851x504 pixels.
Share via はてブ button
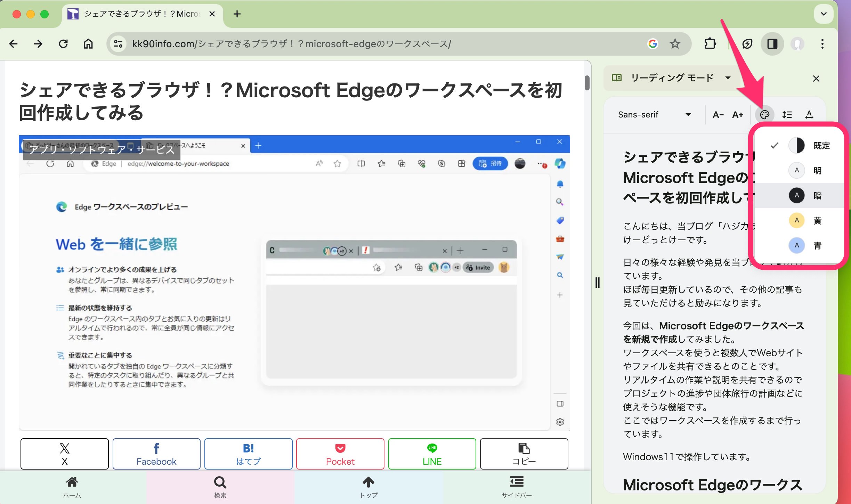tap(248, 454)
